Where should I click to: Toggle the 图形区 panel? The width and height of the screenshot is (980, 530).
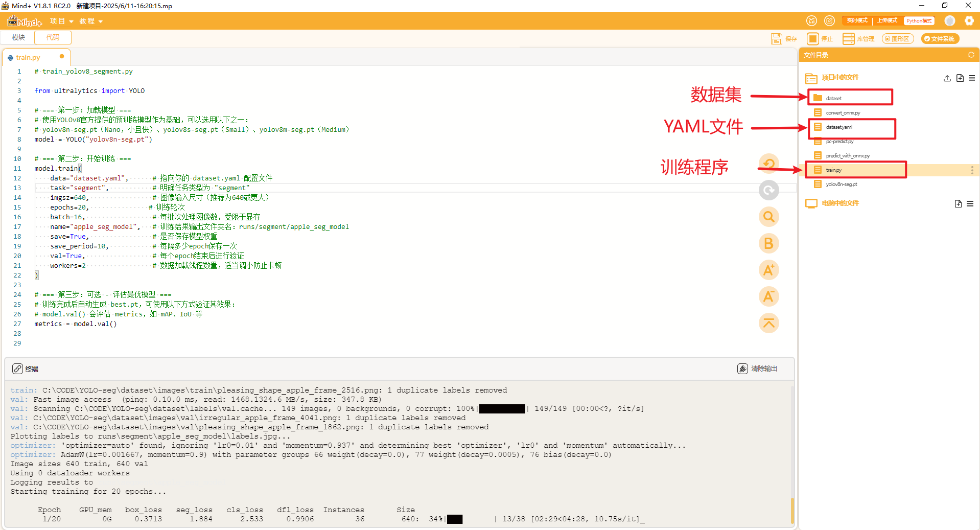(898, 39)
